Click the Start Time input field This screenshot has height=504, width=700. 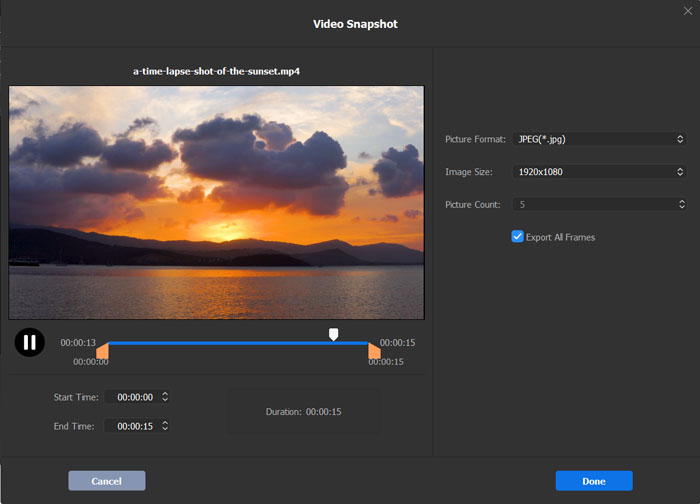point(137,397)
